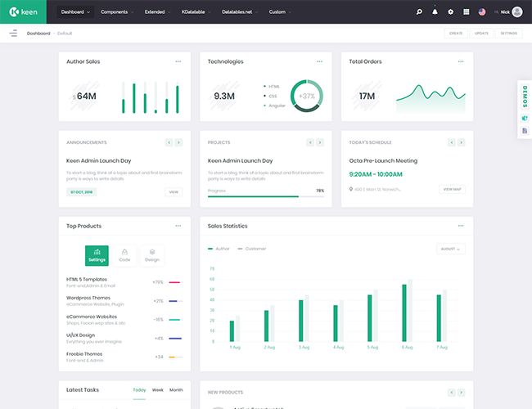Click the Settings button in subheader

[508, 34]
